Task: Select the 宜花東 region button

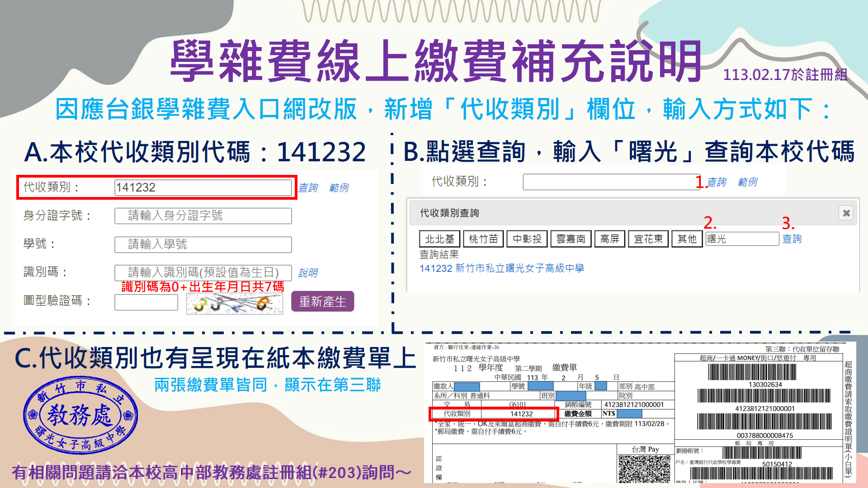Action: point(648,239)
